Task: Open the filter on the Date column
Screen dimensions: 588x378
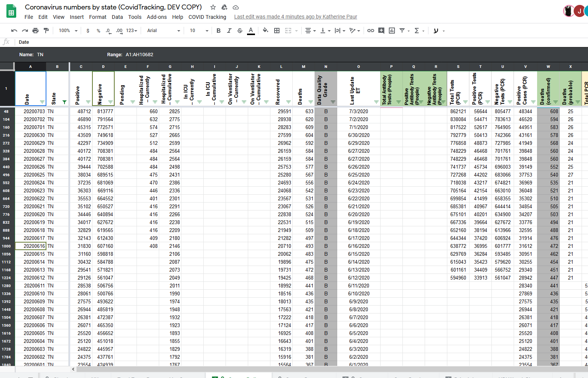Action: 42,102
